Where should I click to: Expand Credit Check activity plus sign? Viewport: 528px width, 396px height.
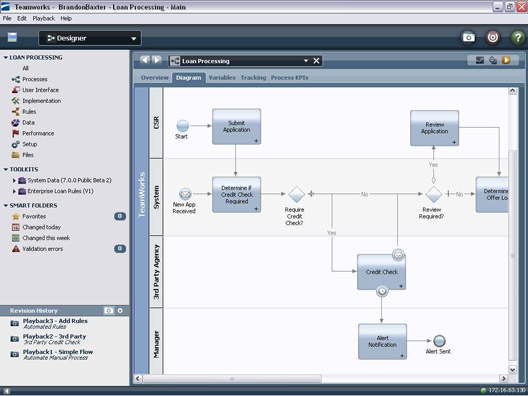[401, 286]
